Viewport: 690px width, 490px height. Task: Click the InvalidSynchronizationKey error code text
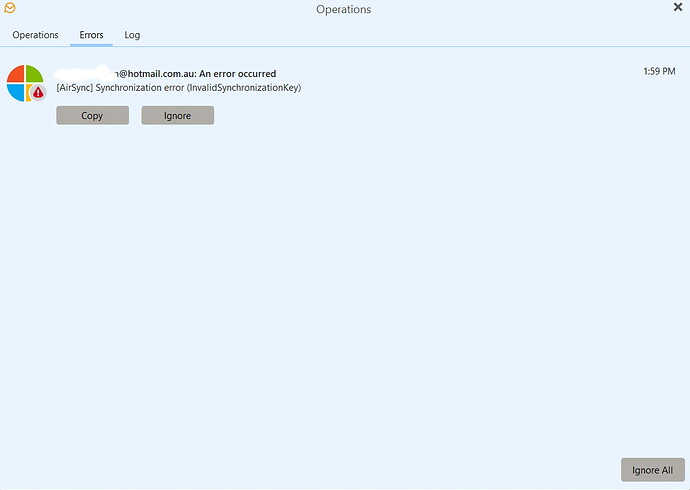244,88
